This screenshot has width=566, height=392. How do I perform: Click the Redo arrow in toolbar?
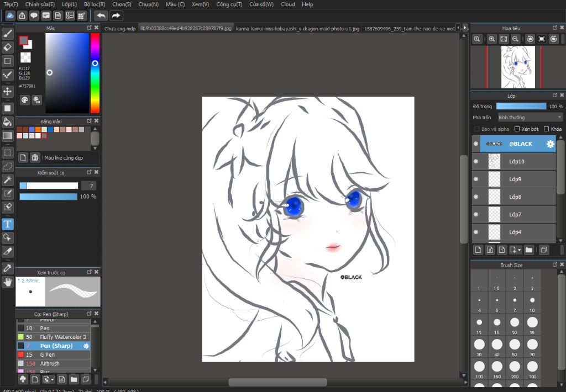pyautogui.click(x=116, y=15)
